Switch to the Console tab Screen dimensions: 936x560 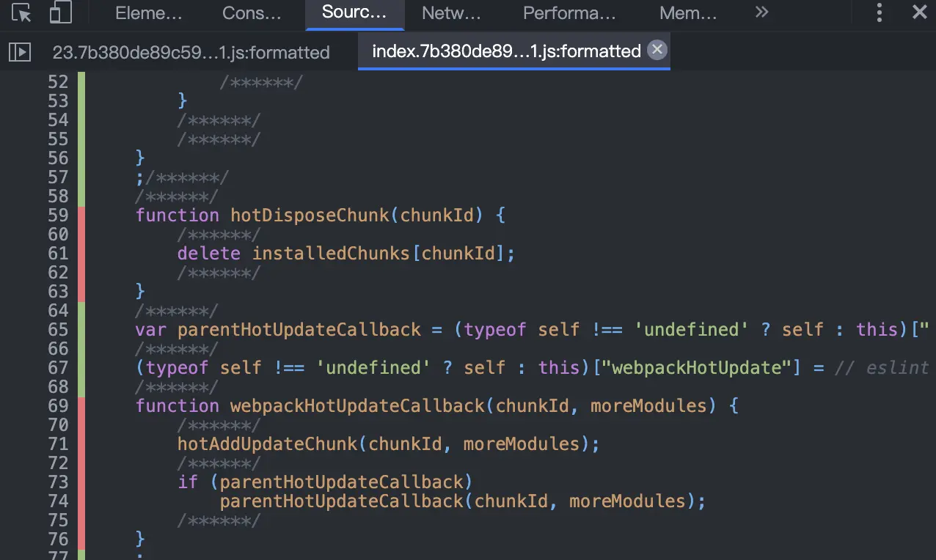click(252, 13)
